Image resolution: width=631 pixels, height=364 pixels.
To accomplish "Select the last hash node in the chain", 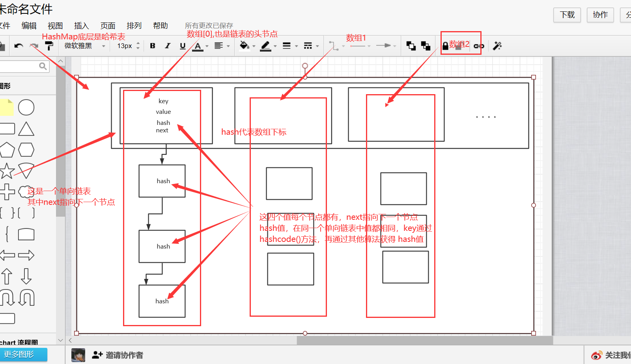I will pos(162,301).
